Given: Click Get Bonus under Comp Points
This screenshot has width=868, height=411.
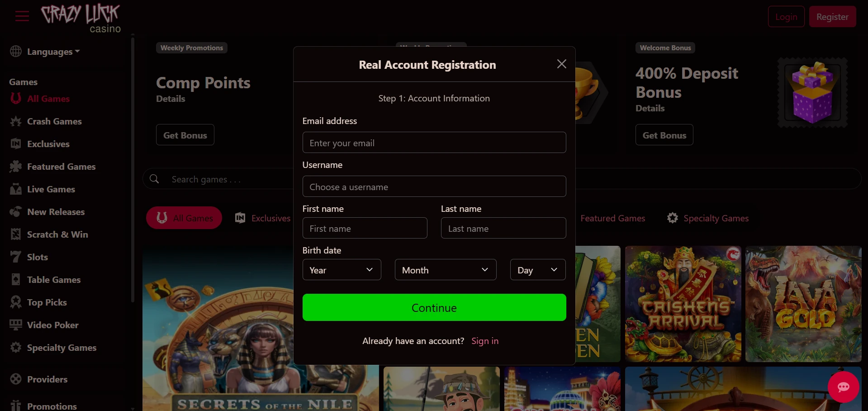Looking at the screenshot, I should point(185,135).
